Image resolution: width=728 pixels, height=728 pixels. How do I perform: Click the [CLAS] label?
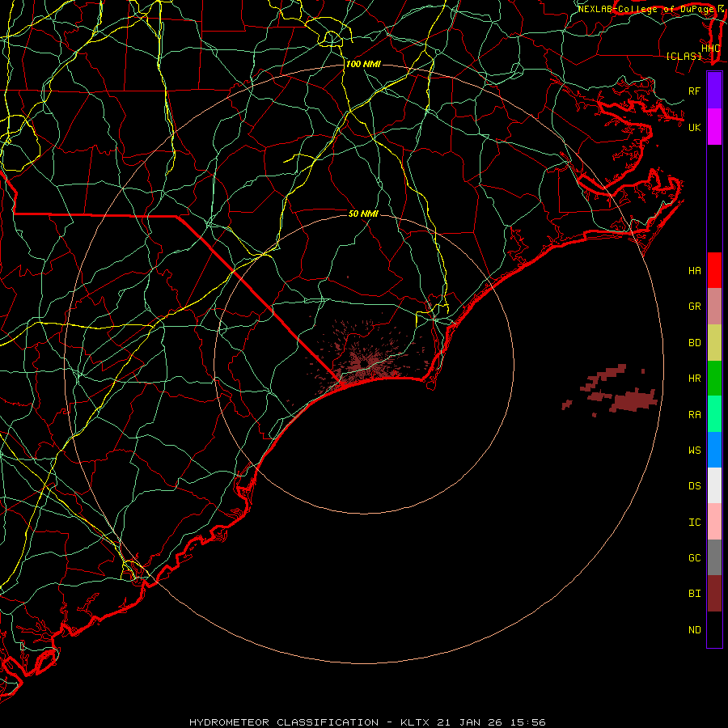[x=684, y=56]
